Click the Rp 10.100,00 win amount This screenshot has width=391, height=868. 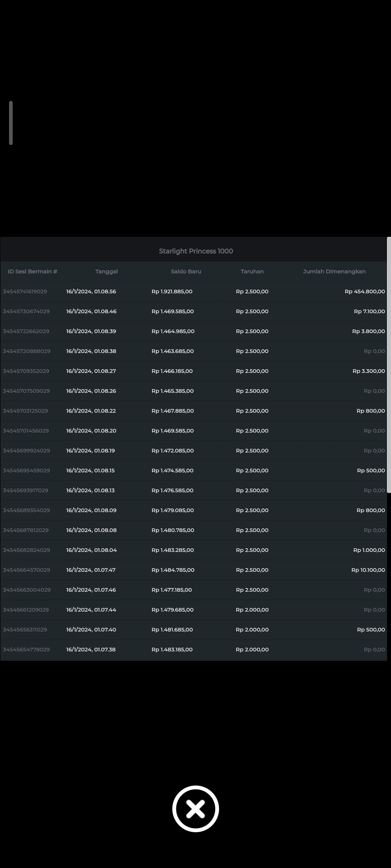tap(368, 570)
